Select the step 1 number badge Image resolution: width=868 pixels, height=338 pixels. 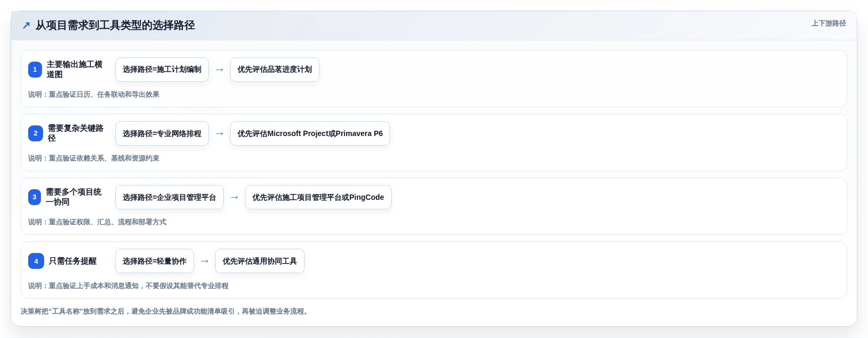pos(35,70)
